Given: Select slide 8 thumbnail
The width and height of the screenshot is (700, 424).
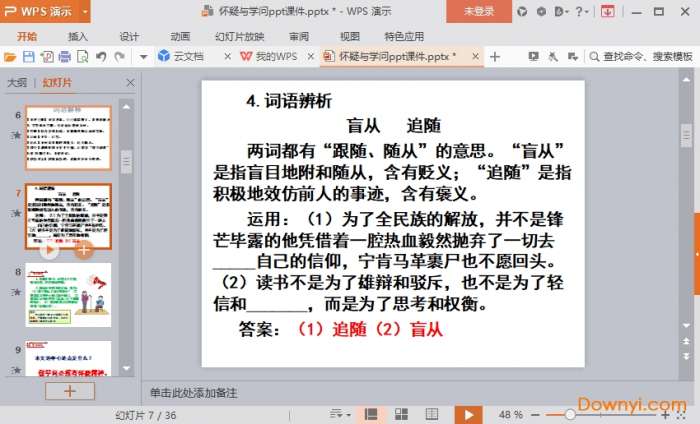Looking at the screenshot, I should (x=68, y=295).
